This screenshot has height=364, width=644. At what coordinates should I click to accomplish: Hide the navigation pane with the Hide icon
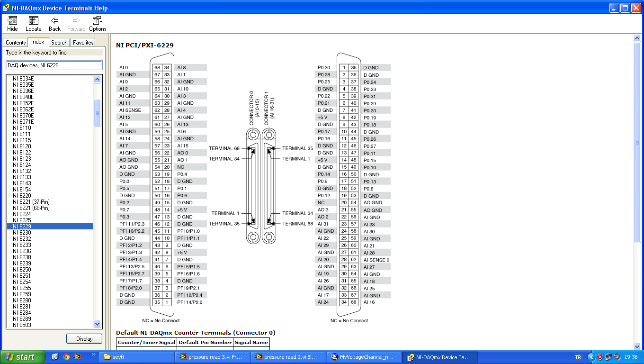tap(12, 21)
